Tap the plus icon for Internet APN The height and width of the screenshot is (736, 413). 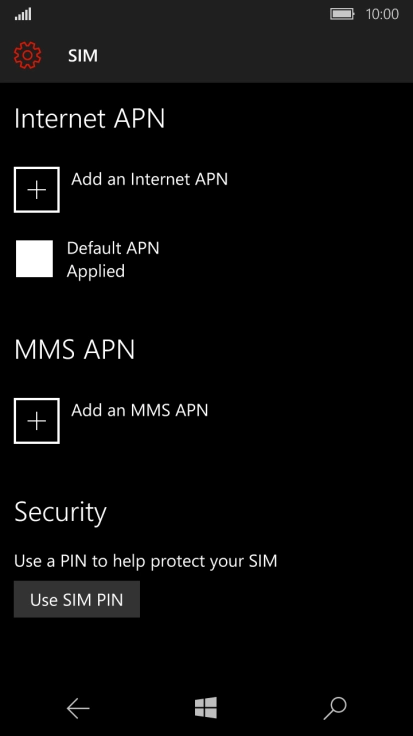(x=37, y=190)
